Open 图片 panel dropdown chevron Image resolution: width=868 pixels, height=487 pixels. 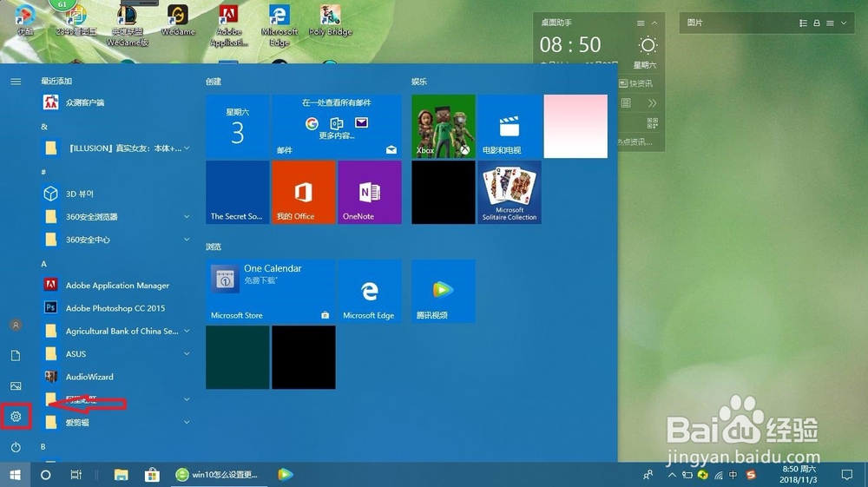pyautogui.click(x=844, y=23)
